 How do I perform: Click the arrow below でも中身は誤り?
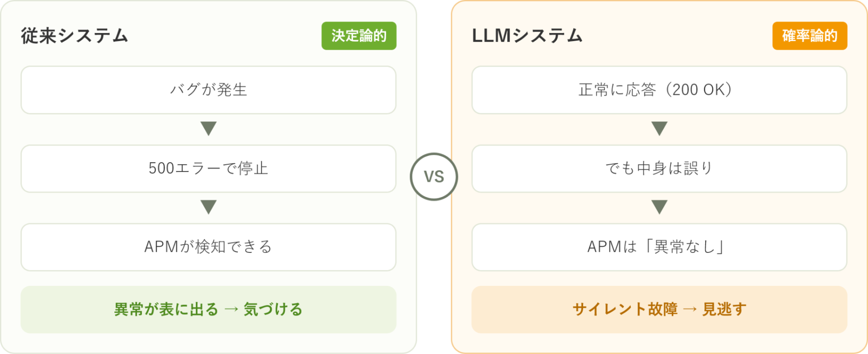(x=659, y=207)
